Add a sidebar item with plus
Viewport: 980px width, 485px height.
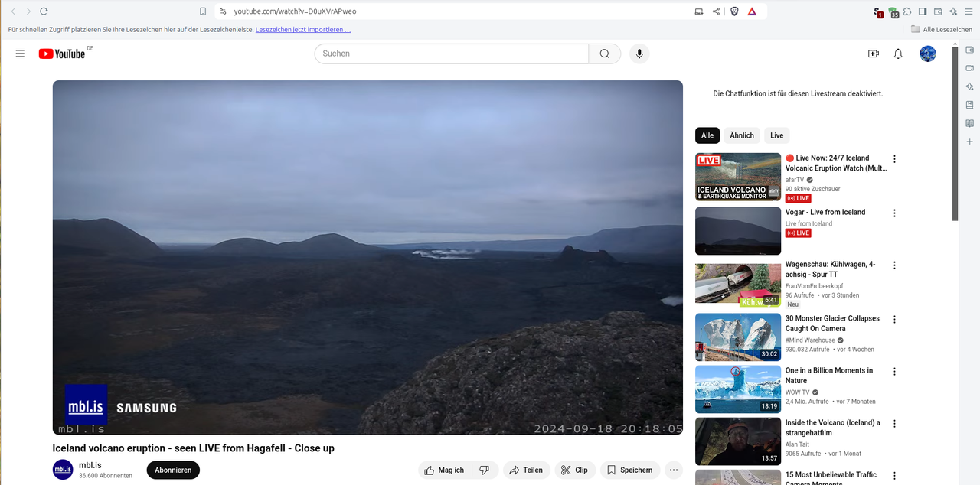click(x=970, y=142)
